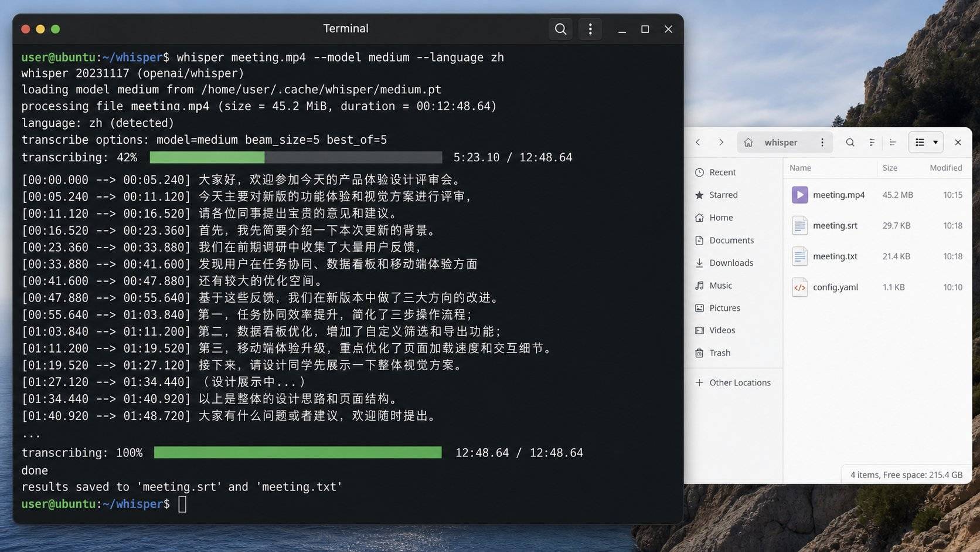Sort files by Name column header
The height and width of the screenshot is (552, 980).
800,168
